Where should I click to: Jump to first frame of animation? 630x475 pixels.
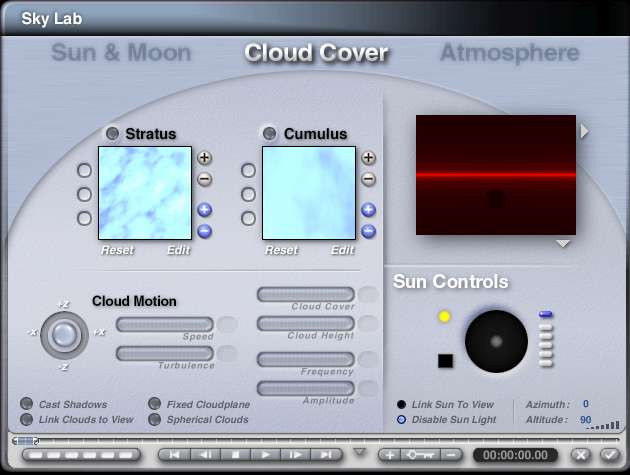coord(174,455)
